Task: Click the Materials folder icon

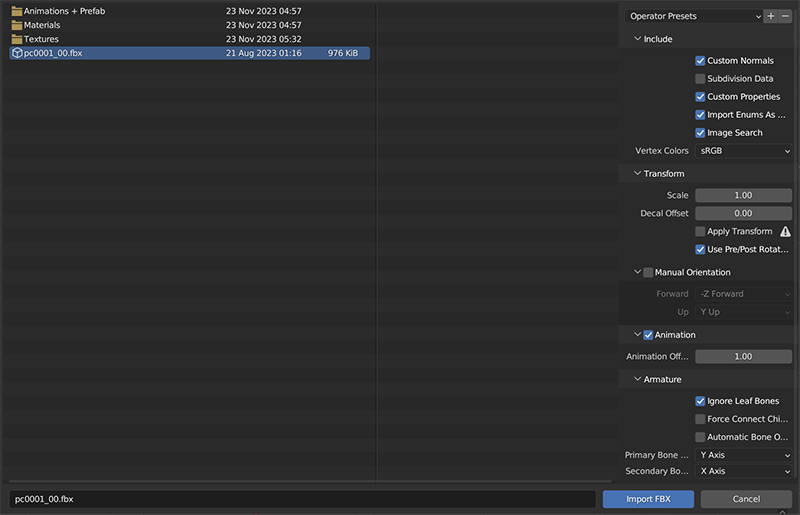Action: [16, 25]
